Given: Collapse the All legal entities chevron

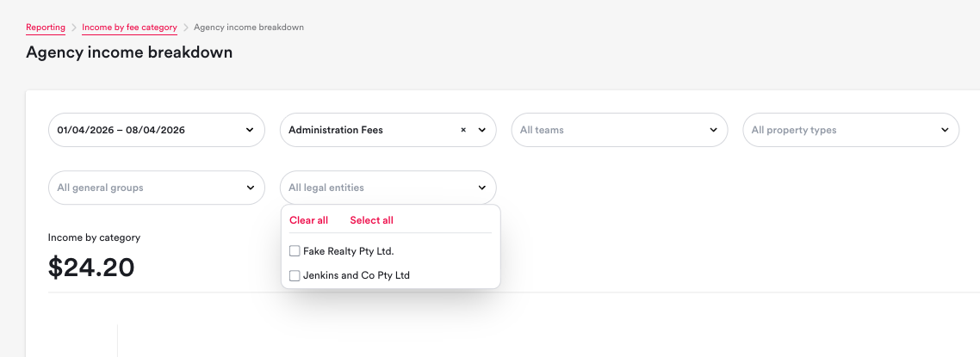Looking at the screenshot, I should (x=481, y=188).
